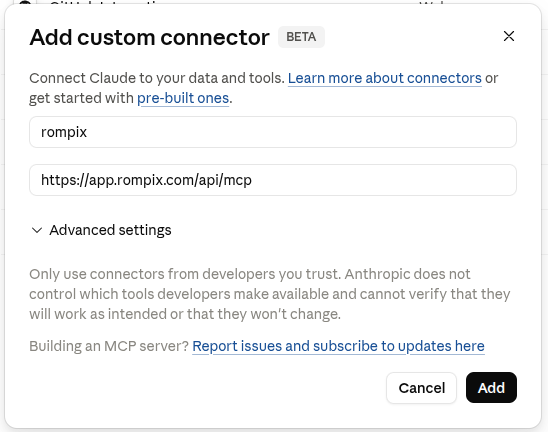This screenshot has height=432, width=548.
Task: Open the pre-built ones link
Action: pos(183,98)
